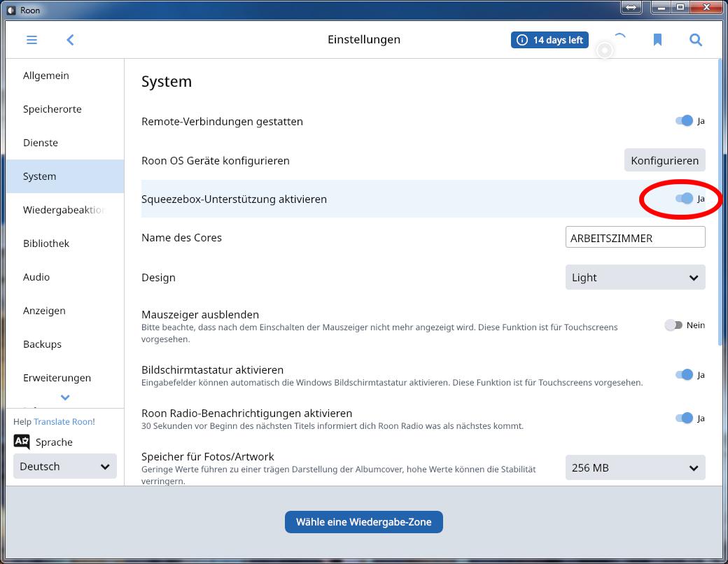Click the language translation icon beside Sprache
The image size is (728, 564).
pyautogui.click(x=22, y=442)
